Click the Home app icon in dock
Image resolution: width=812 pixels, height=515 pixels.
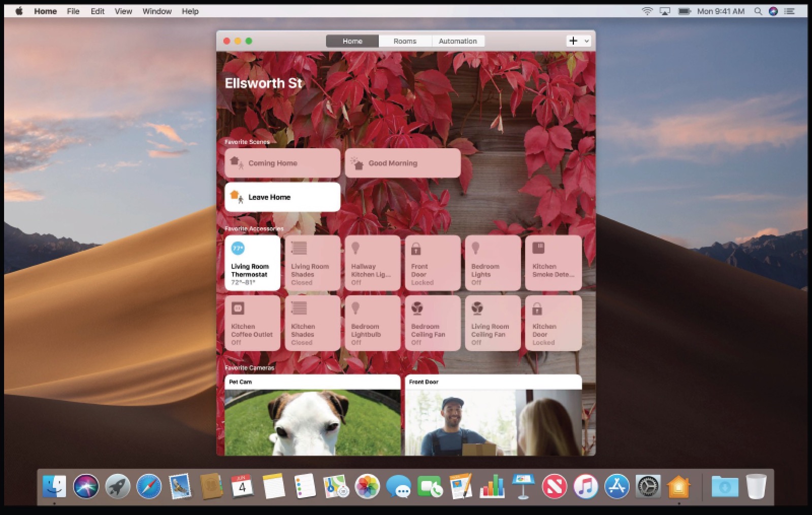point(679,487)
